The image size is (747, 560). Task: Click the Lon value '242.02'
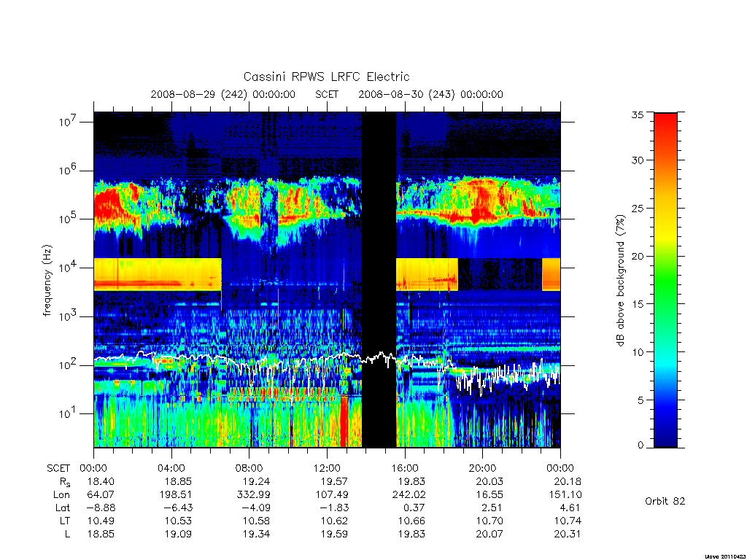click(x=409, y=495)
